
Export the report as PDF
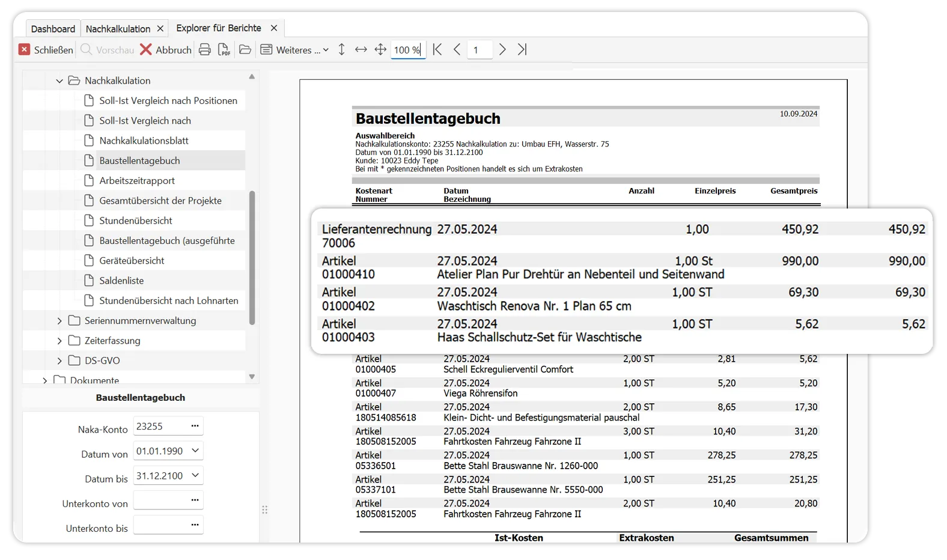pos(224,50)
